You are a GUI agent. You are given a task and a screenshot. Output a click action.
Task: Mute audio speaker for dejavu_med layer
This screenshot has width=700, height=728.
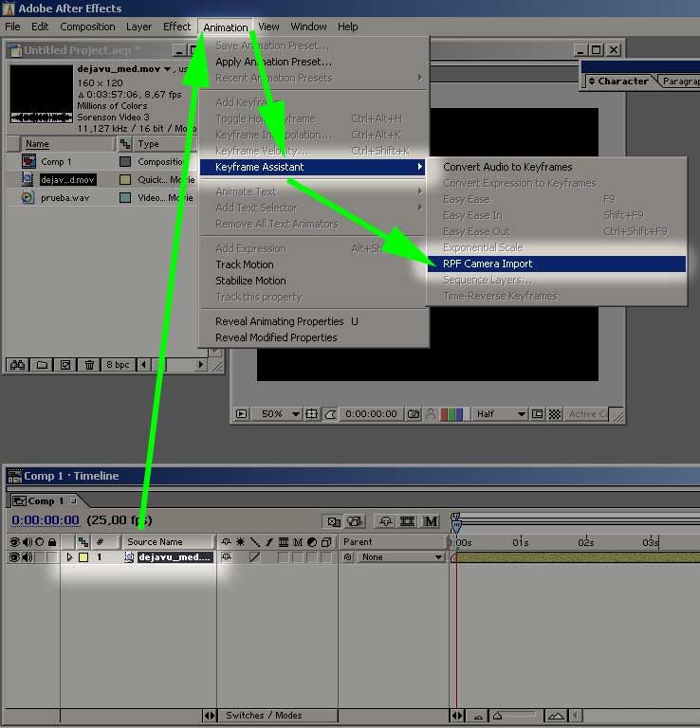point(28,557)
